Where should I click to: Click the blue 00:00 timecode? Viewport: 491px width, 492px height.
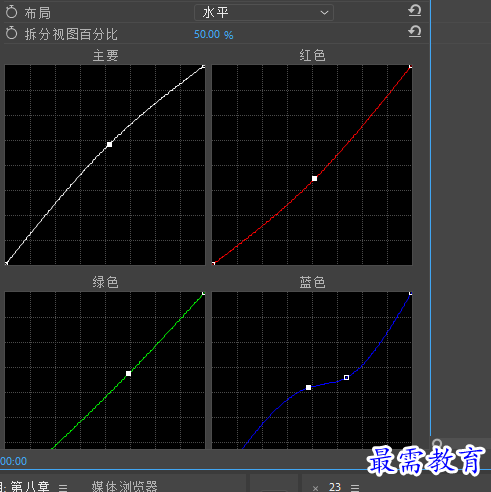tap(13, 461)
